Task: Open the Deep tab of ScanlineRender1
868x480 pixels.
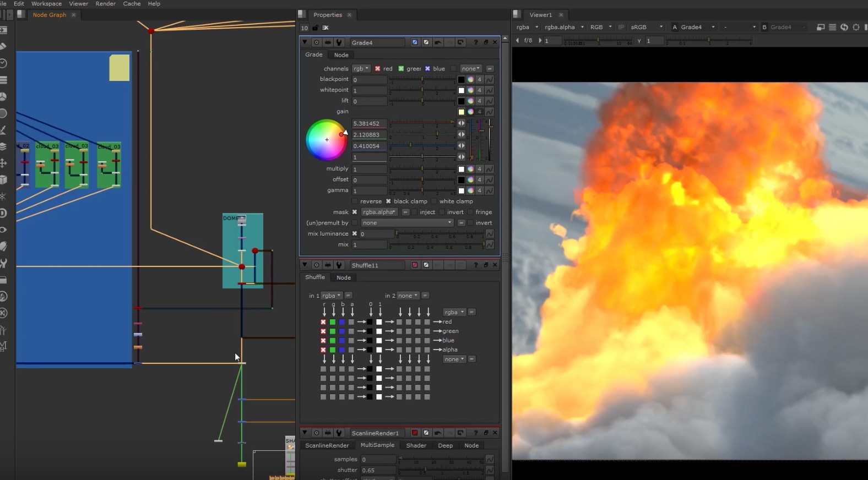Action: pyautogui.click(x=445, y=445)
